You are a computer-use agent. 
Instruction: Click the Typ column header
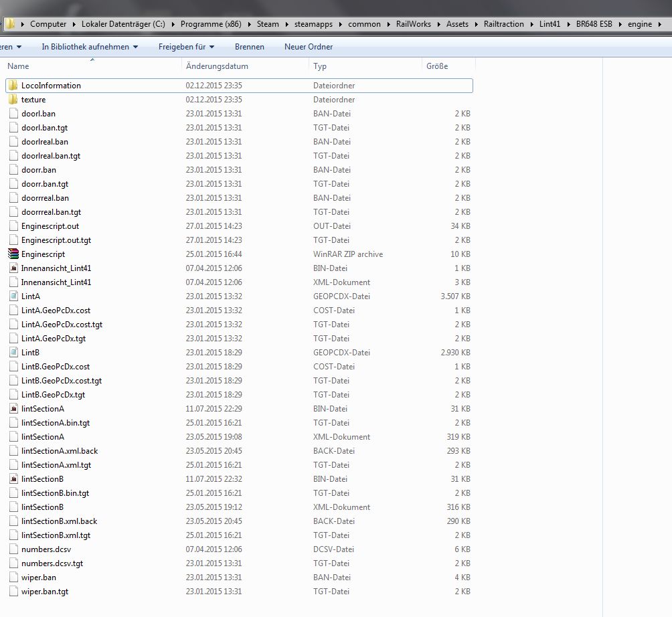coord(320,66)
